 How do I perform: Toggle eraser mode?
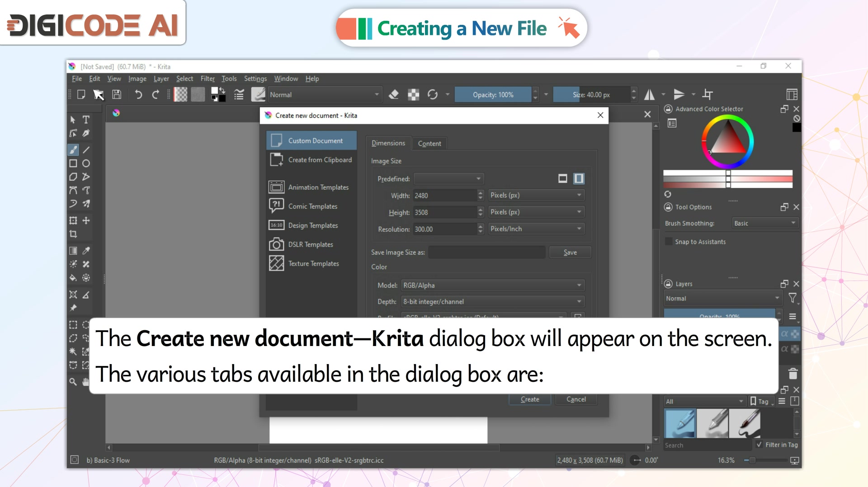pyautogui.click(x=394, y=94)
